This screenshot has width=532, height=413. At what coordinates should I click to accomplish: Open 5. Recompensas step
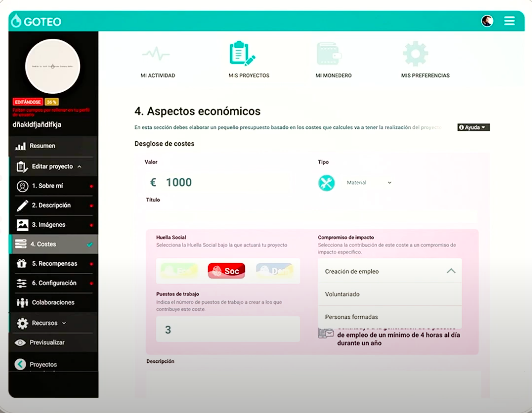[54, 263]
